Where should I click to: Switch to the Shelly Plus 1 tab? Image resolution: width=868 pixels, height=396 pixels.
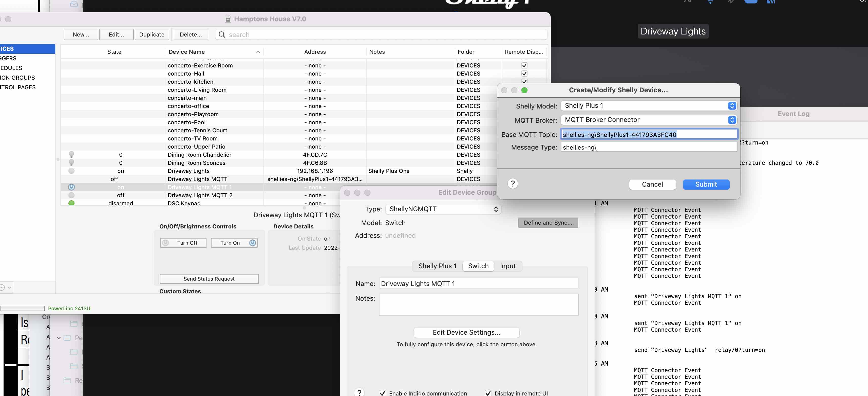pos(437,266)
